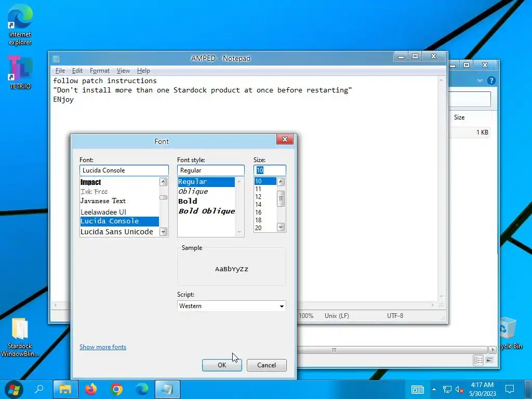The width and height of the screenshot is (532, 399).
Task: Choose the Regular font style
Action: (206, 182)
